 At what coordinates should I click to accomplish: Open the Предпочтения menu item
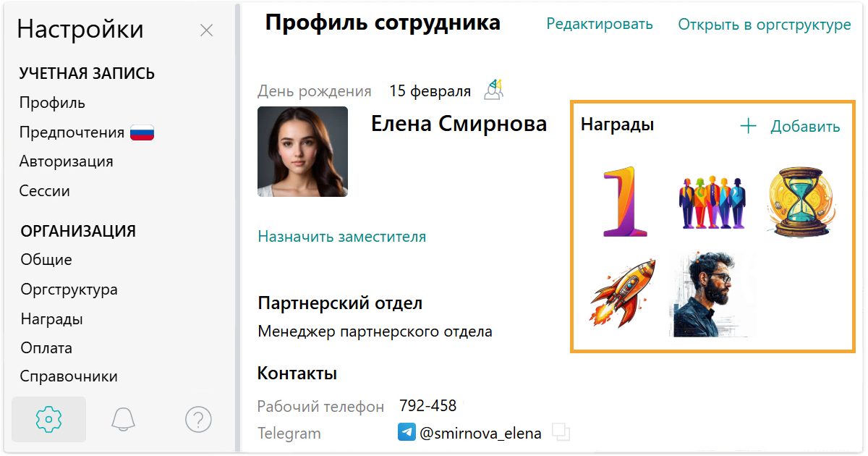point(72,132)
